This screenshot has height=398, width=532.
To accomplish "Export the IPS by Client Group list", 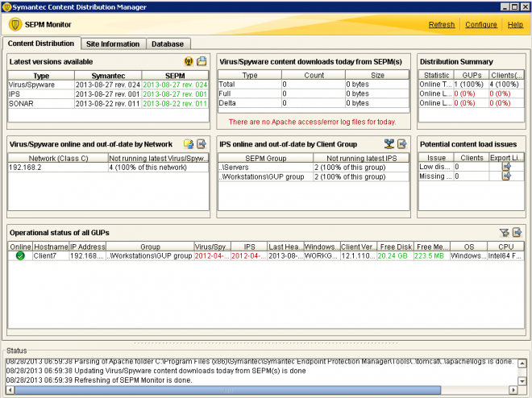I will [402, 144].
